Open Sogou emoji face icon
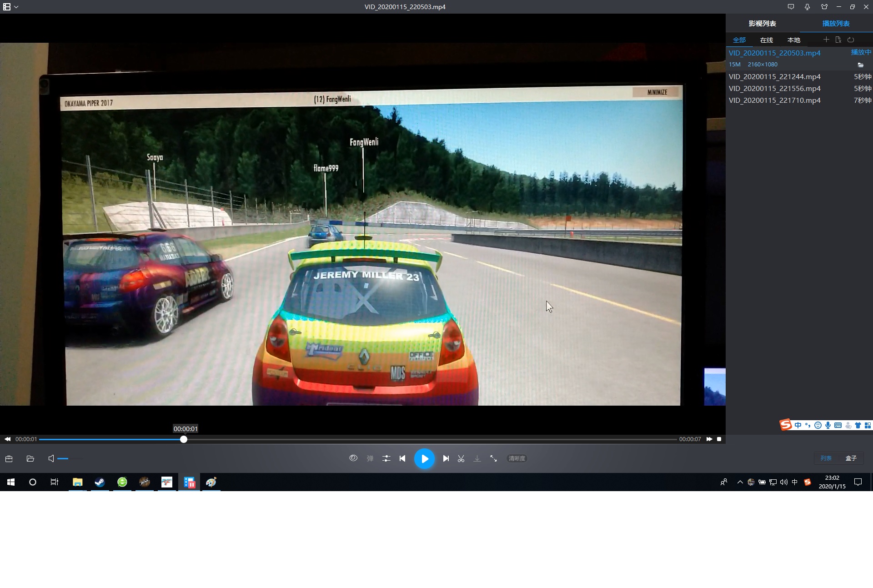Image resolution: width=873 pixels, height=588 pixels. 818,425
